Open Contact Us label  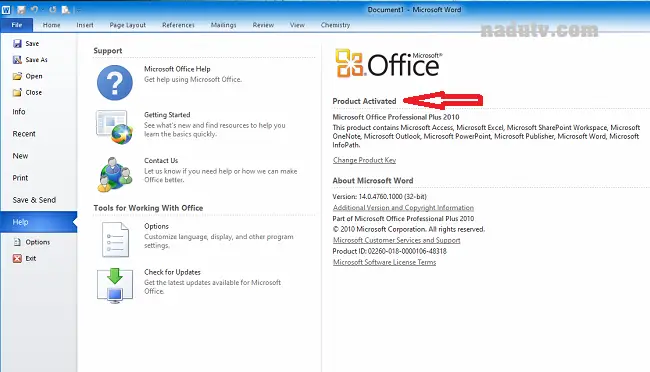point(161,160)
